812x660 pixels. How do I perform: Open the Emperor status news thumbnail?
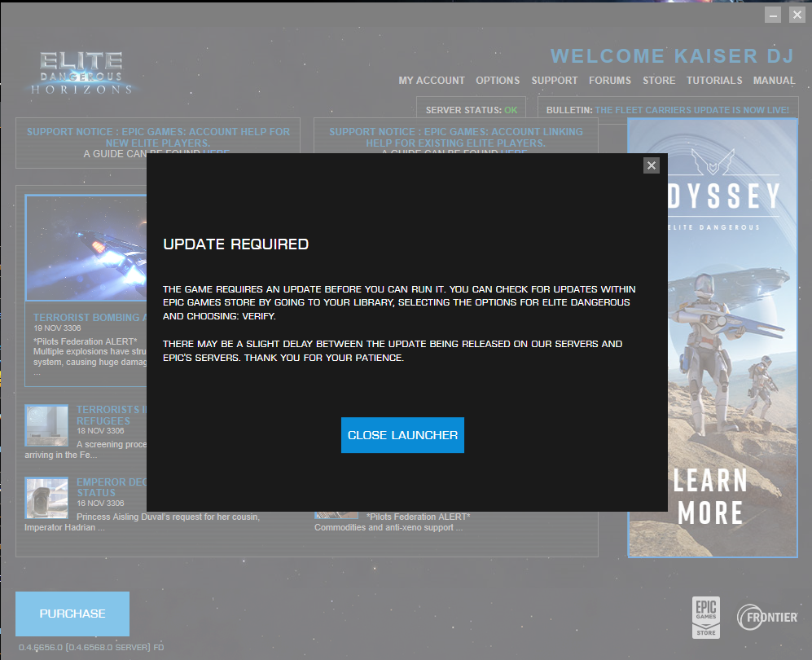[x=46, y=498]
